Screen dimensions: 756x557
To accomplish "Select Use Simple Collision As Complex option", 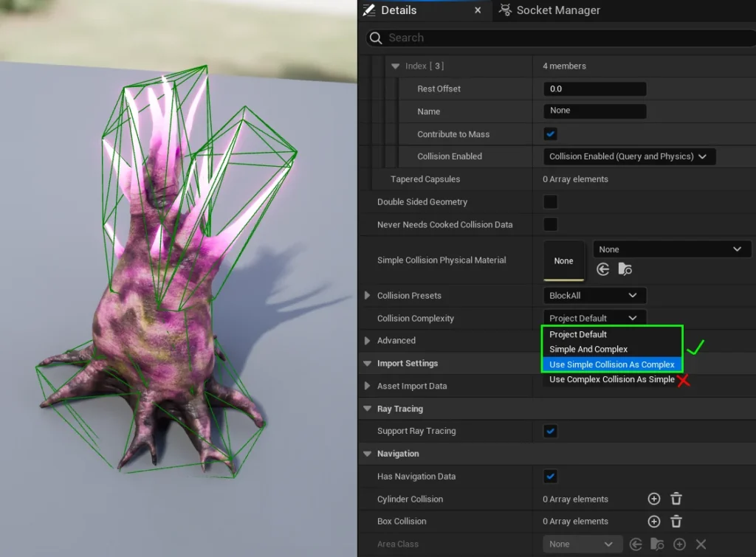I will coord(611,364).
